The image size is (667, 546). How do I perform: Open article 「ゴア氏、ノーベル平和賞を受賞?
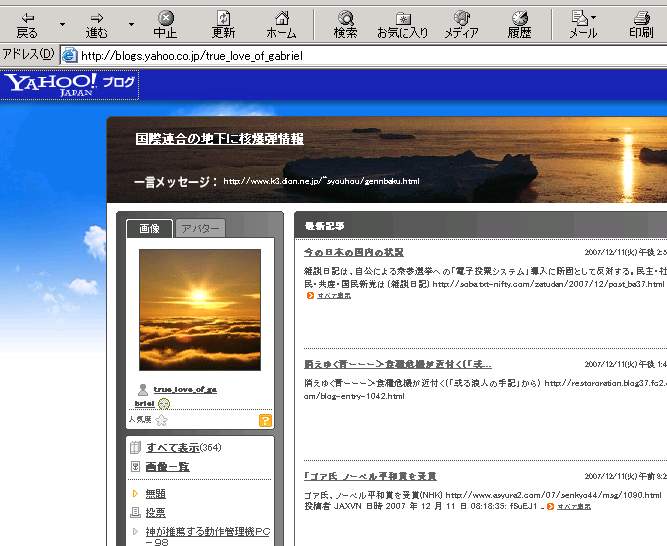pyautogui.click(x=370, y=476)
